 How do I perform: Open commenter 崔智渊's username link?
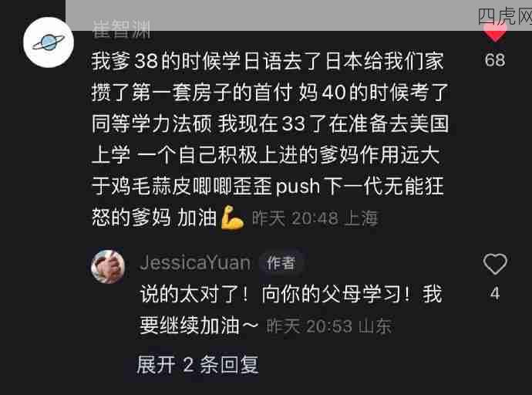(122, 29)
